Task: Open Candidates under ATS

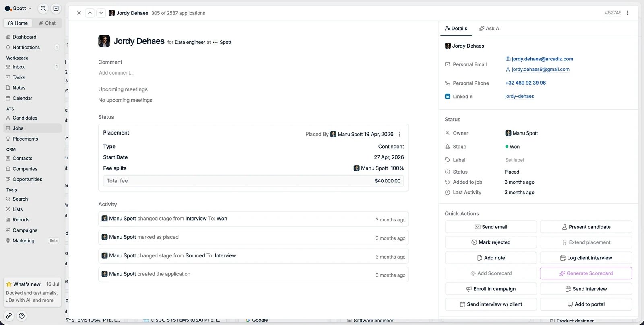Action: click(x=33, y=118)
